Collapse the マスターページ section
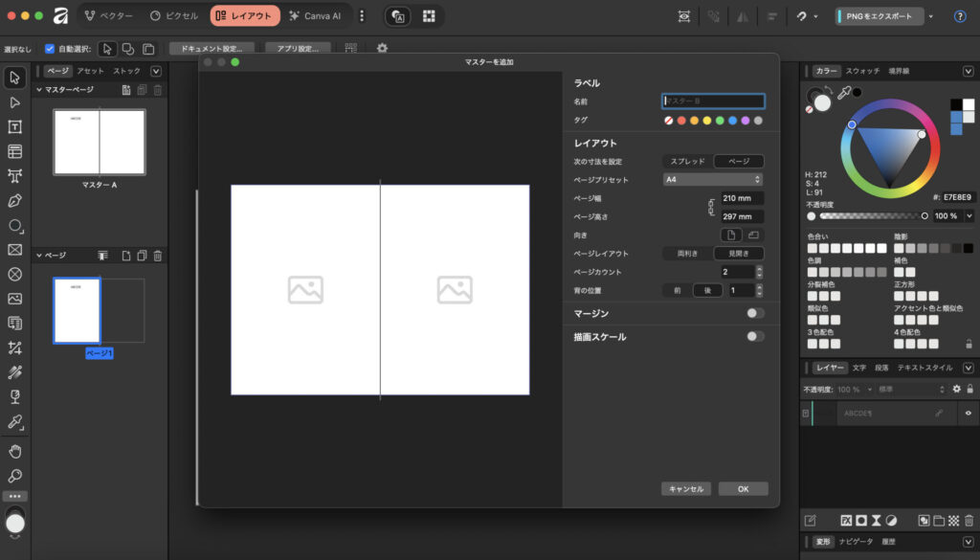Image resolution: width=980 pixels, height=560 pixels. tap(40, 90)
